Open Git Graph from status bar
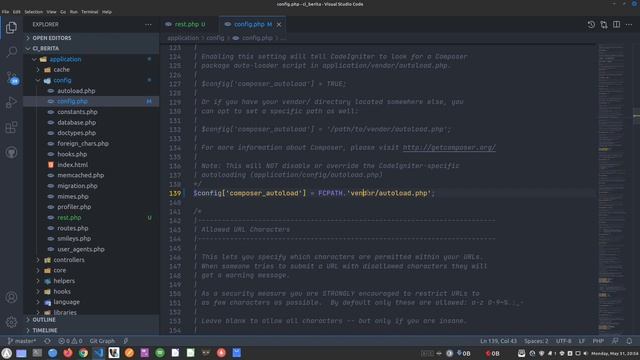640x360 pixels. [102, 341]
